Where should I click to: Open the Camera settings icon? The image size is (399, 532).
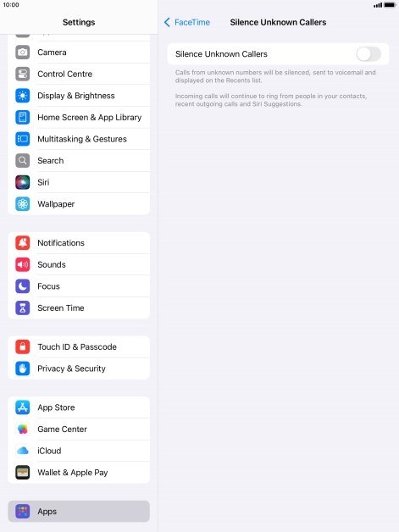[x=23, y=53]
